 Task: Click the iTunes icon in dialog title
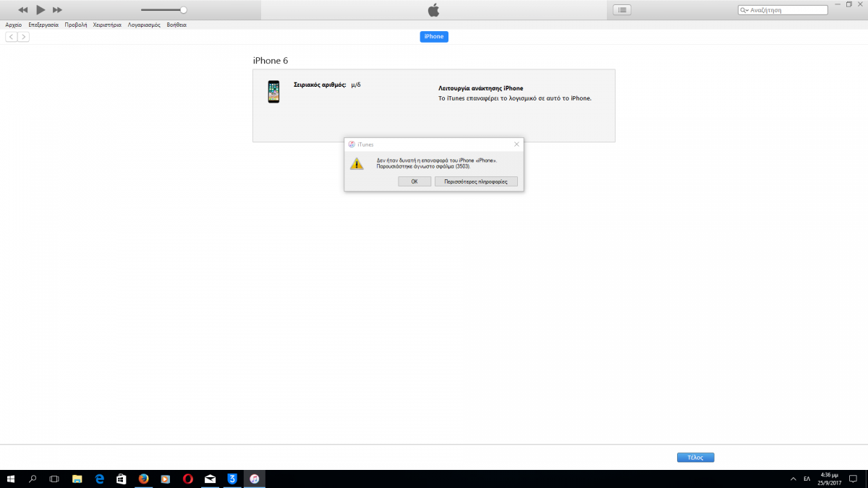pos(352,145)
